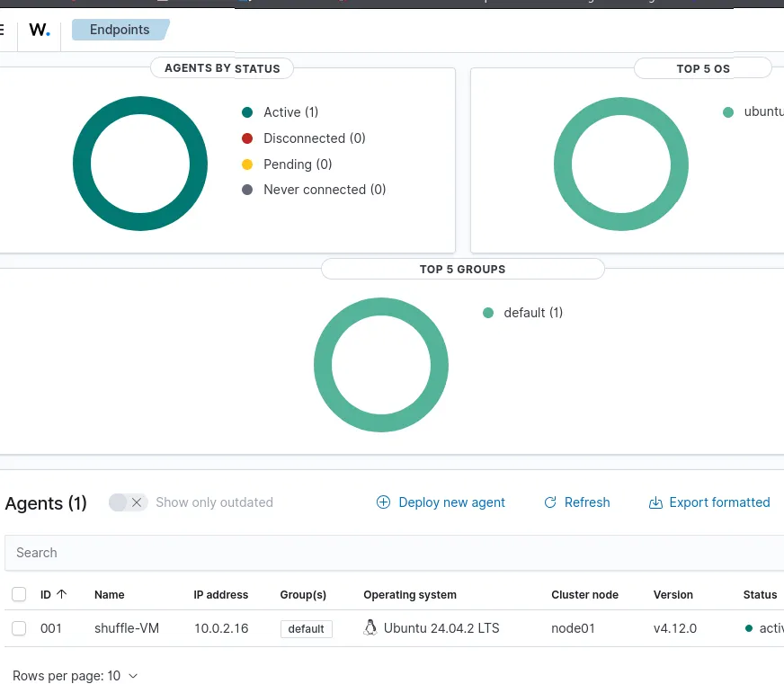Click the Wazuh logo icon
Image resolution: width=784 pixels, height=684 pixels.
click(x=38, y=30)
